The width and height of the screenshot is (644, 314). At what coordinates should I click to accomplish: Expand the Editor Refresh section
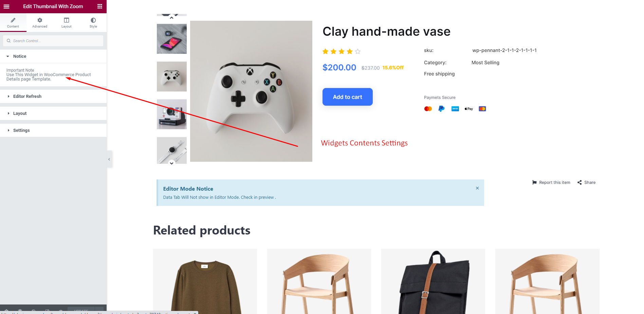point(53,97)
